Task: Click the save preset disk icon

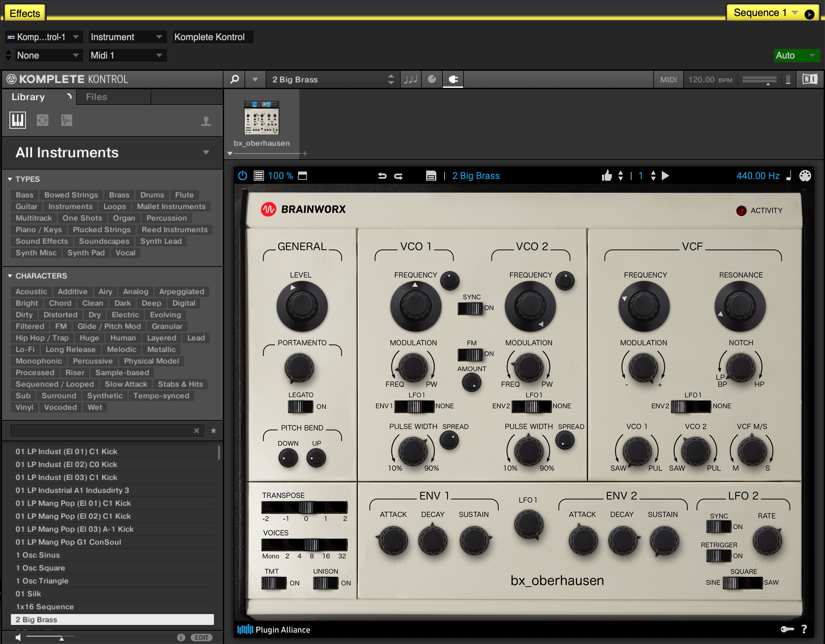Action: (431, 176)
